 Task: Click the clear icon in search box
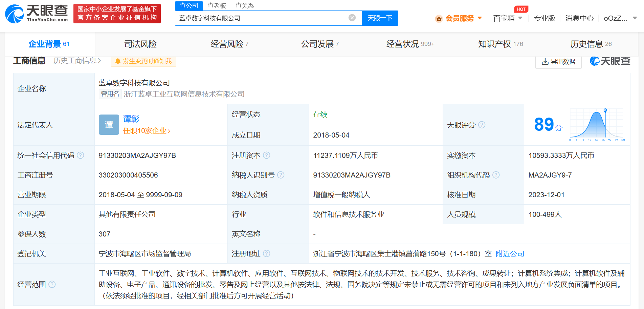[352, 18]
